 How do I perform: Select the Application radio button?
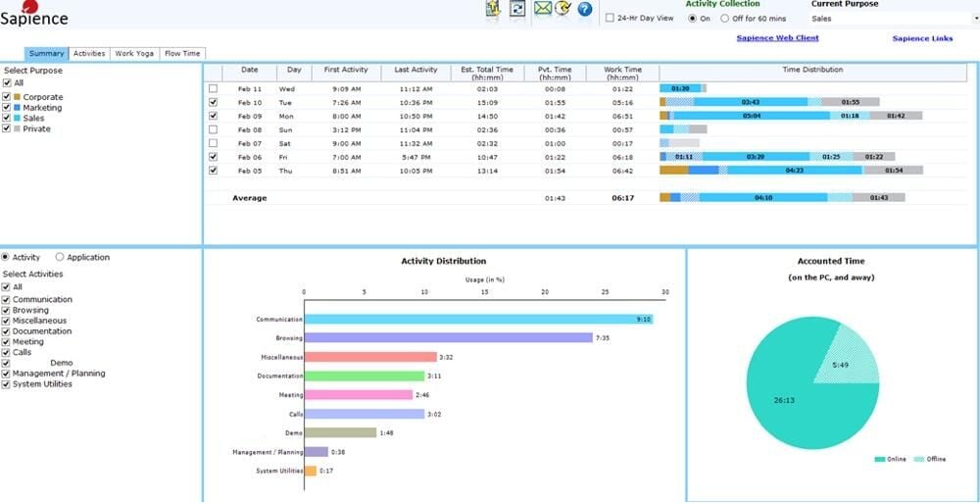click(60, 257)
